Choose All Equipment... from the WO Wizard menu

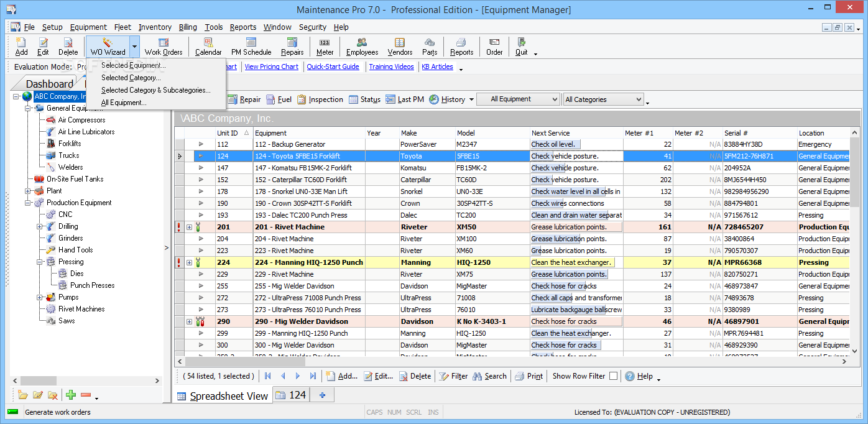pos(124,103)
